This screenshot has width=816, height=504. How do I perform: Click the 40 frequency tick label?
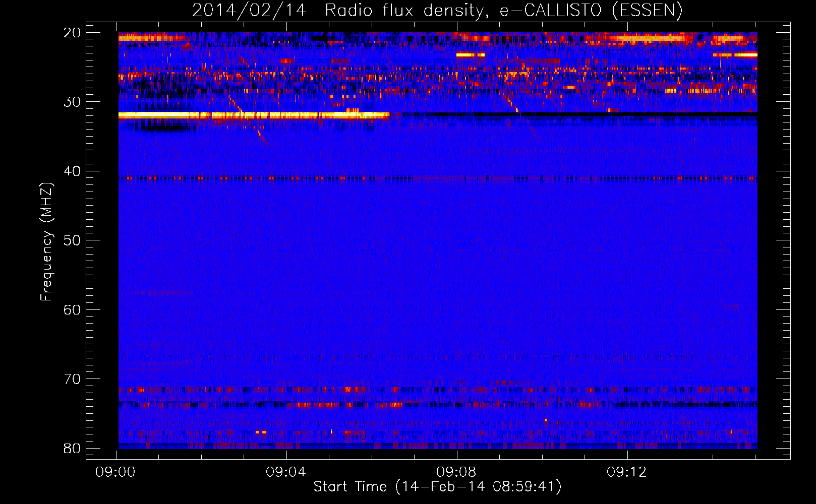point(73,171)
